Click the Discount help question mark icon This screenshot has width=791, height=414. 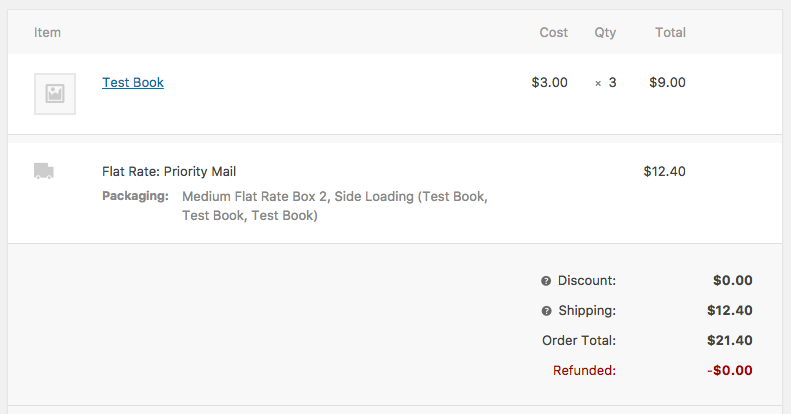point(546,281)
